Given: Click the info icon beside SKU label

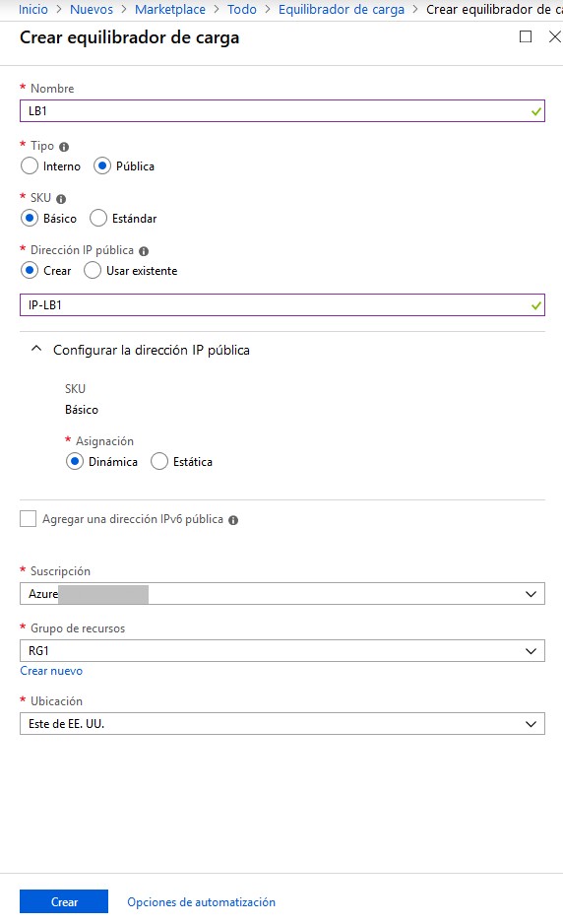Looking at the screenshot, I should (61, 199).
